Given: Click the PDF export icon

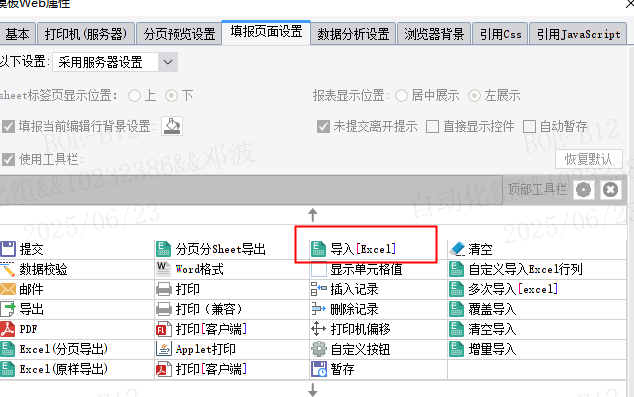Looking at the screenshot, I should pyautogui.click(x=7, y=329).
